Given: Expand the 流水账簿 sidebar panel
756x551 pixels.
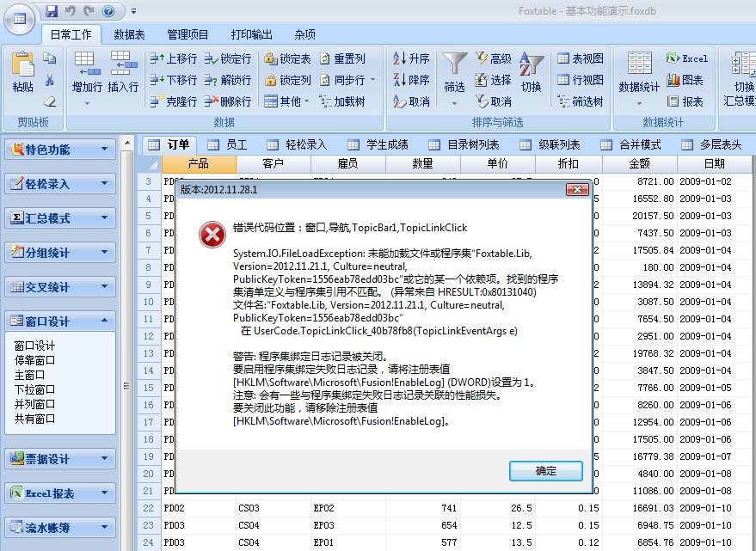Looking at the screenshot, I should pyautogui.click(x=60, y=528).
